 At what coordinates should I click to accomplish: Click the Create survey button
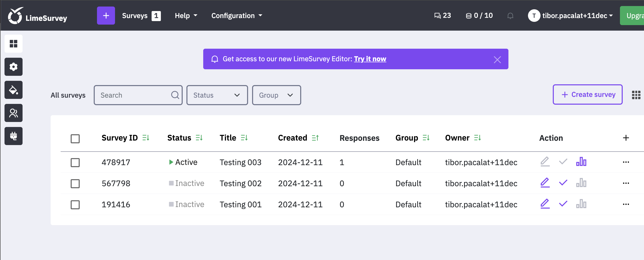588,95
